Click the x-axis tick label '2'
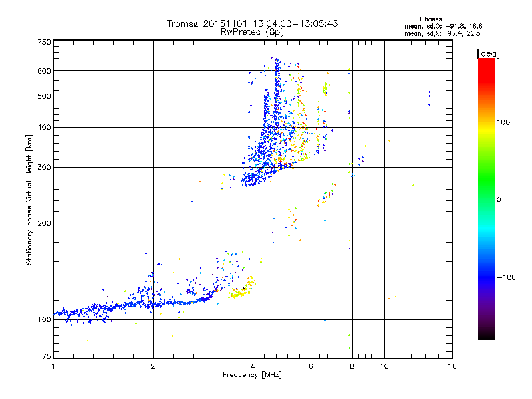Image resolution: width=532 pixels, height=399 pixels. (x=153, y=366)
